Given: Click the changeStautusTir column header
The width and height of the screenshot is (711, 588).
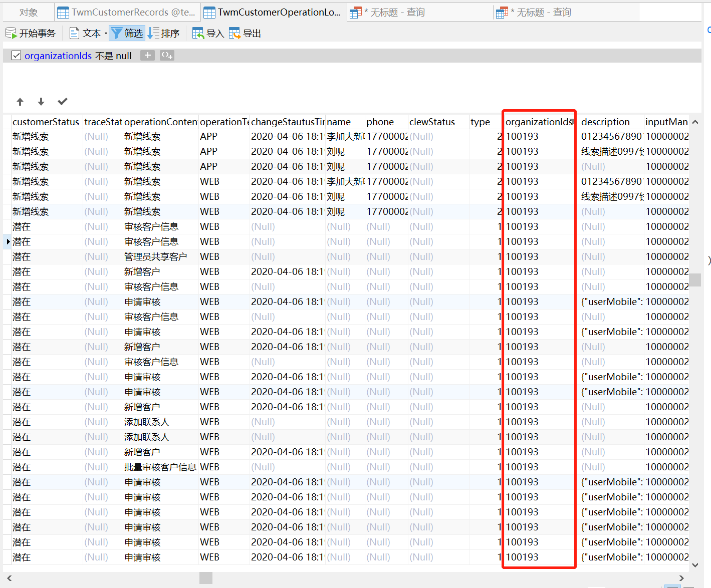Looking at the screenshot, I should (288, 122).
